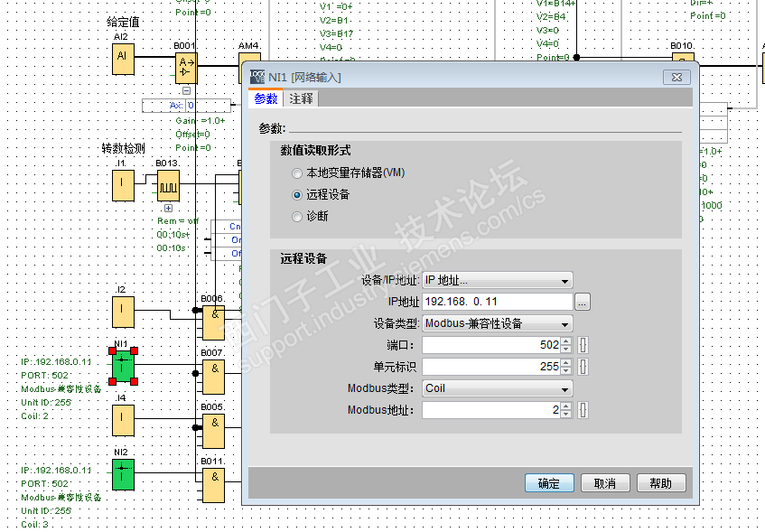765x532 pixels.
Task: Select the AI2 analog input block
Action: (x=123, y=59)
